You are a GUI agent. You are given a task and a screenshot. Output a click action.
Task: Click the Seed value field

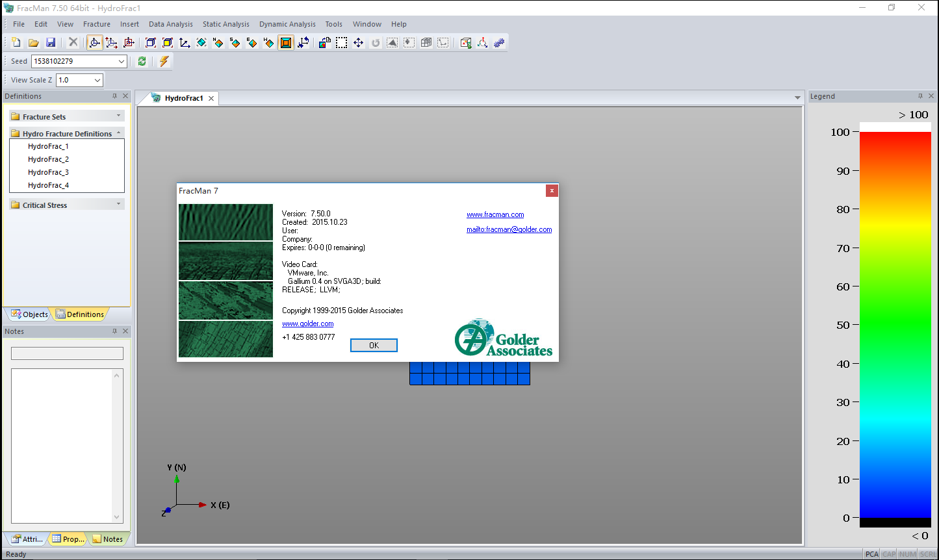tap(73, 61)
